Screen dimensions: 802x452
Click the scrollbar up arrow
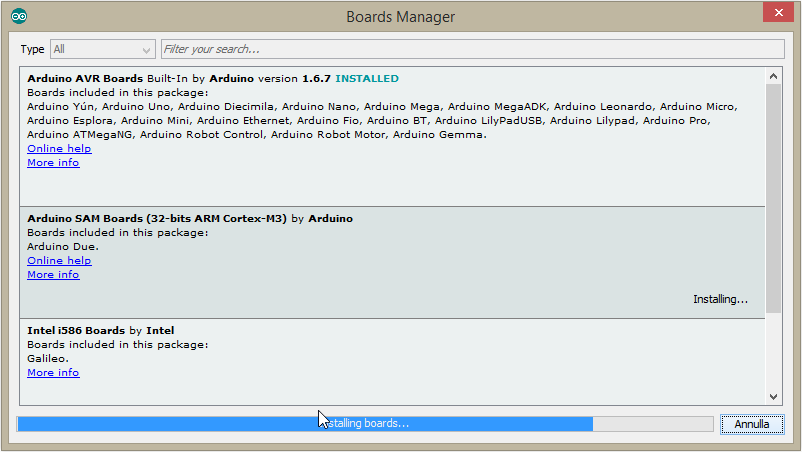[773, 76]
